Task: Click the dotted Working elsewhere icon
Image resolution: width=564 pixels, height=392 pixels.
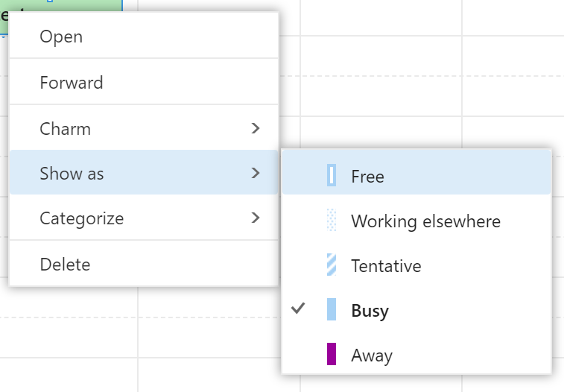Action: coord(332,220)
